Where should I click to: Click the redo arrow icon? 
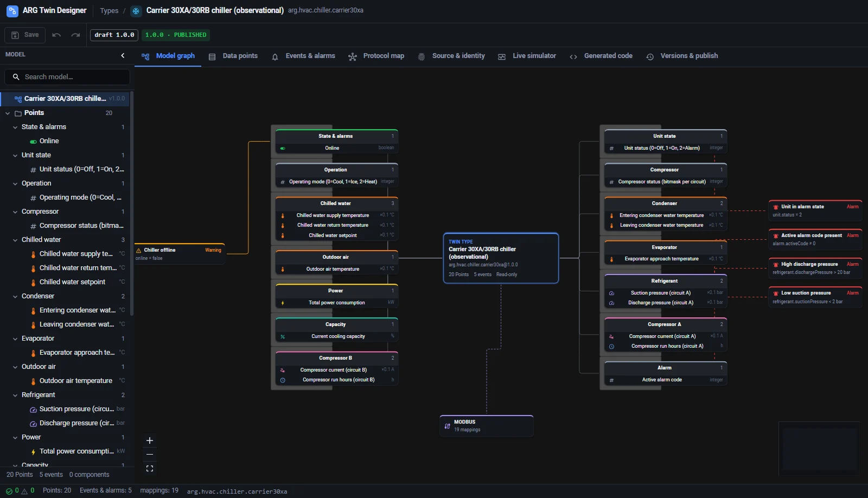75,35
